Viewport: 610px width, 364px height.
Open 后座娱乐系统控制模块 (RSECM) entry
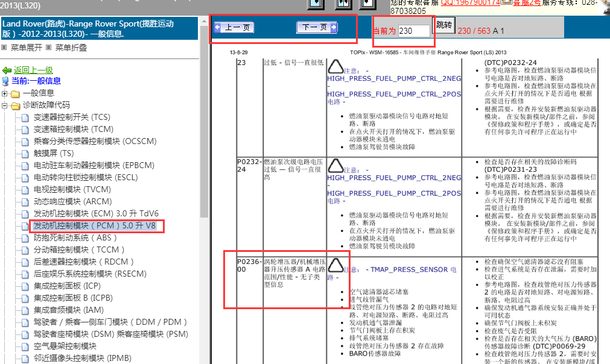[x=90, y=274]
